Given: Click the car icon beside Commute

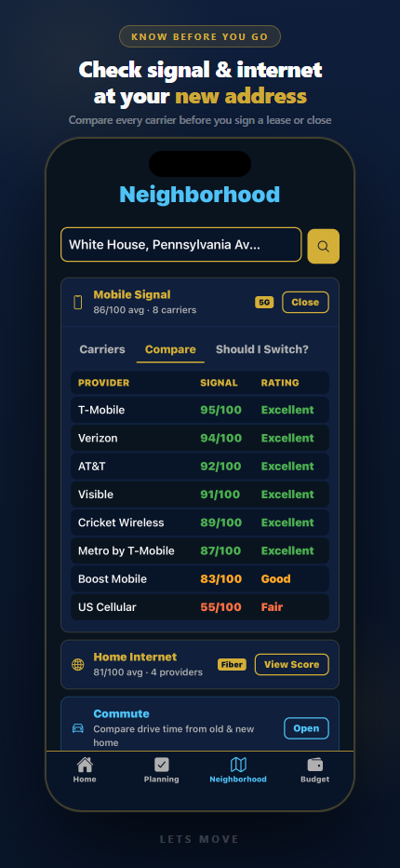Looking at the screenshot, I should pos(78,728).
